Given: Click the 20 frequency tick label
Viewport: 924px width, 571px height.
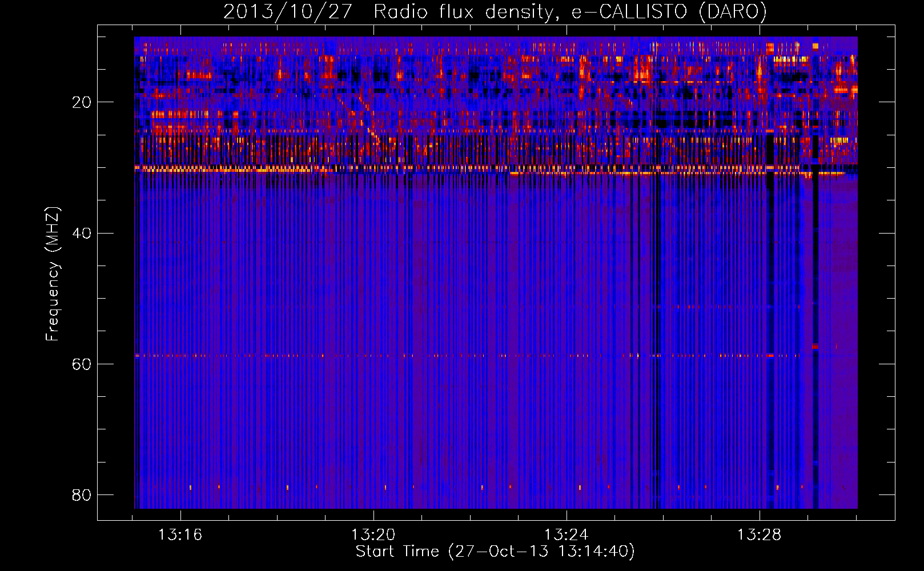Looking at the screenshot, I should coord(82,102).
